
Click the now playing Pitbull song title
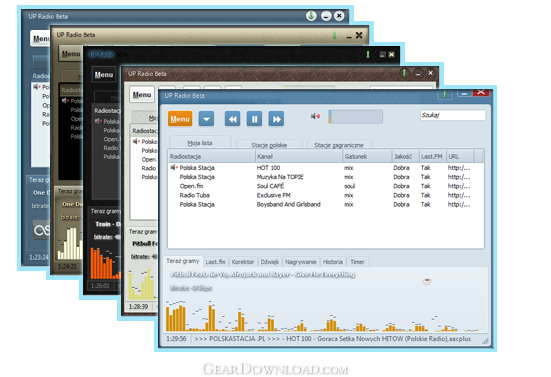pos(263,275)
